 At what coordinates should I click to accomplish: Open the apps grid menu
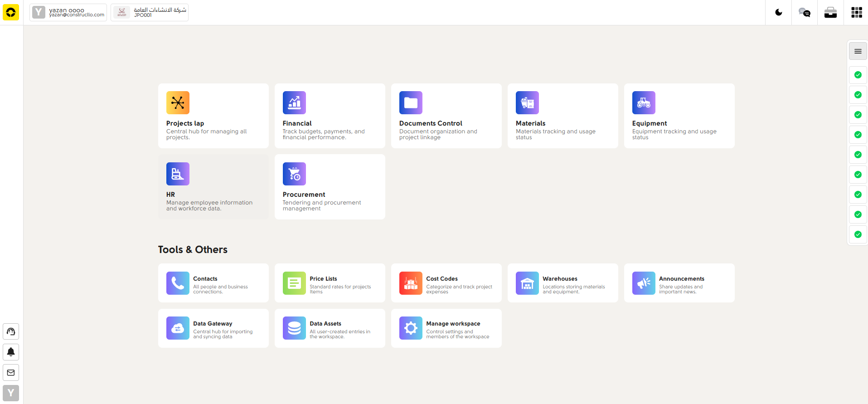(x=857, y=12)
